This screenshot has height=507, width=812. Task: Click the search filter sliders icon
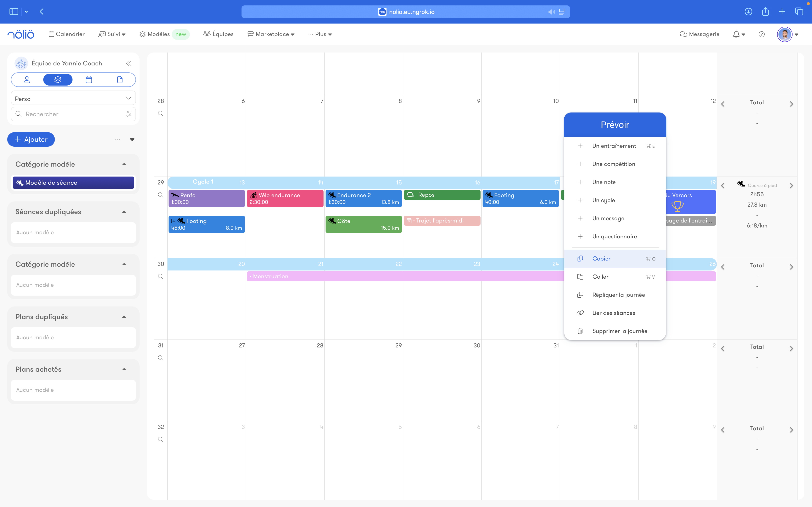128,114
